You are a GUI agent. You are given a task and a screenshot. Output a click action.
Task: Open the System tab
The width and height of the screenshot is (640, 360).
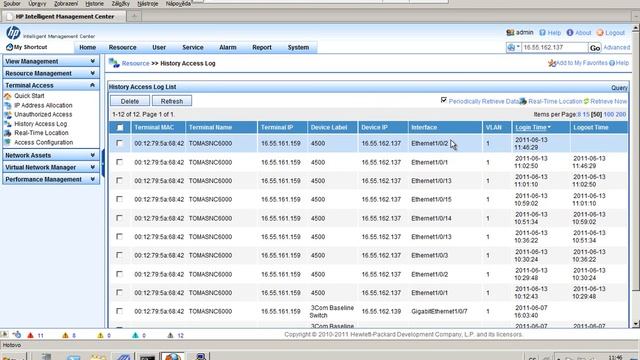[298, 47]
